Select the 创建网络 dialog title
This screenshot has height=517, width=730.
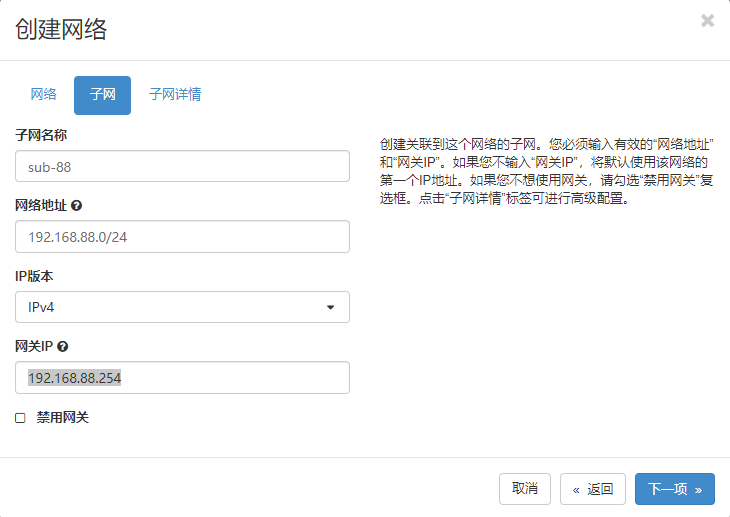tap(61, 29)
